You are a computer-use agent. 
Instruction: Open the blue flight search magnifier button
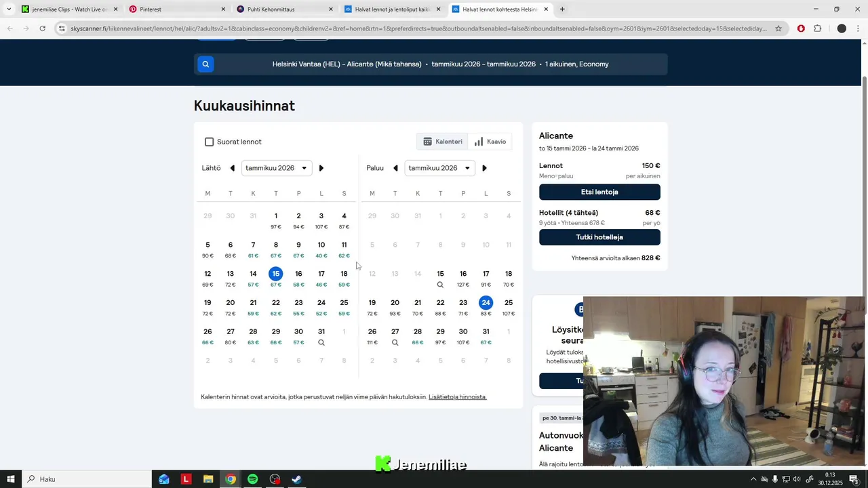[x=205, y=64]
